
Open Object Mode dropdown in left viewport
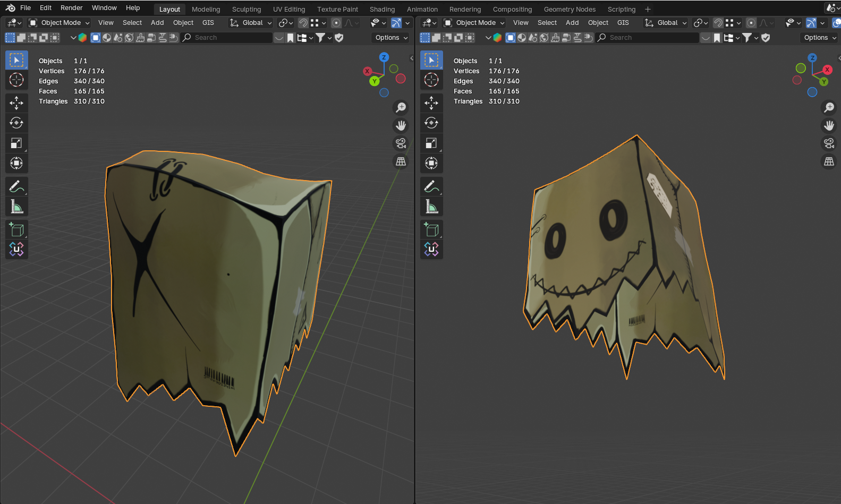[60, 23]
